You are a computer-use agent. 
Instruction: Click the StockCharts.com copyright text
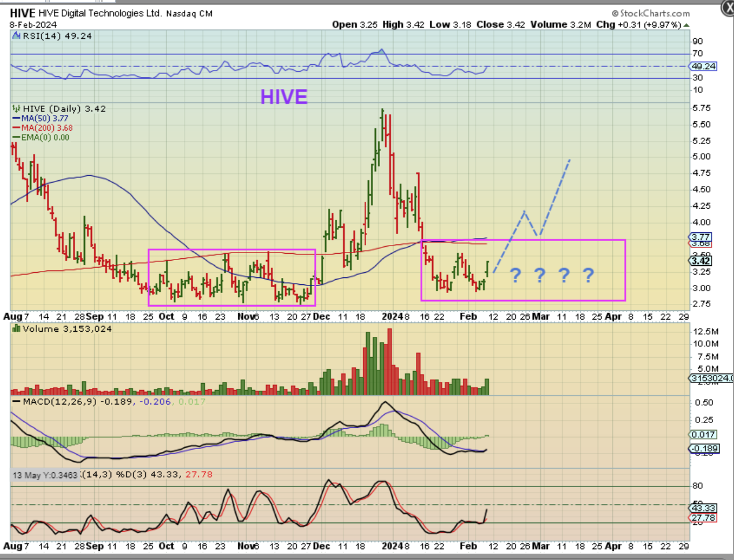point(651,13)
